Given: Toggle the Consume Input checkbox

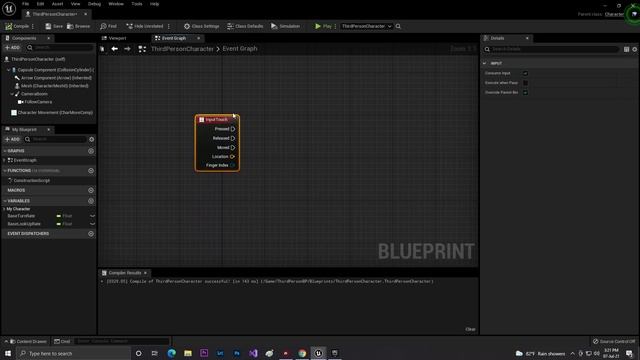Looking at the screenshot, I should (x=525, y=73).
